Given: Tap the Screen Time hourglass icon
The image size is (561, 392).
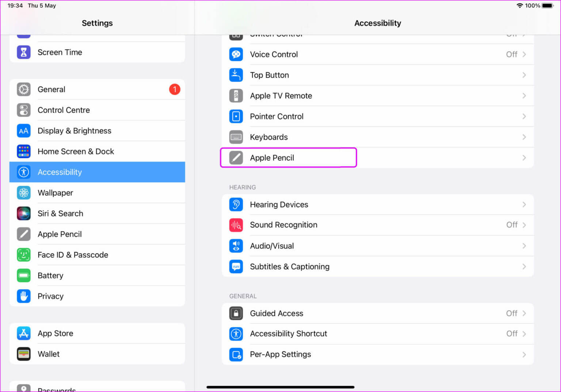Looking at the screenshot, I should [x=24, y=52].
